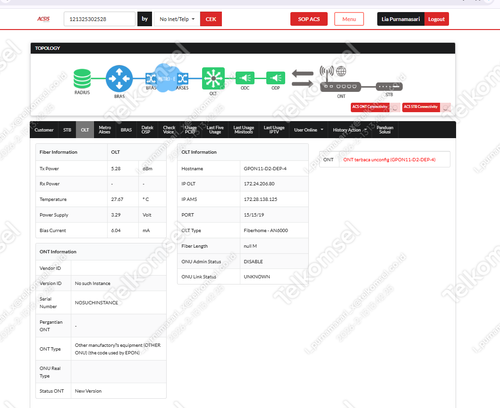The image size is (500, 408).
Task: Open the Last Usage IPTV tab
Action: point(274,130)
